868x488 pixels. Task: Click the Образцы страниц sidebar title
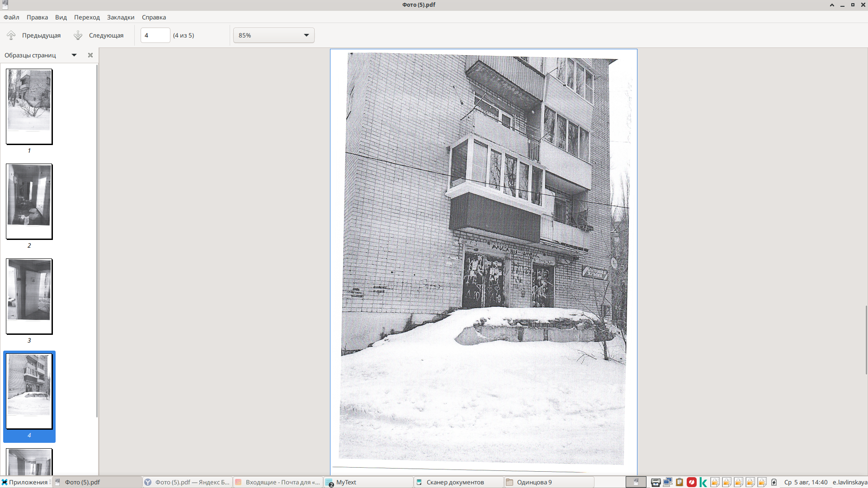(30, 55)
